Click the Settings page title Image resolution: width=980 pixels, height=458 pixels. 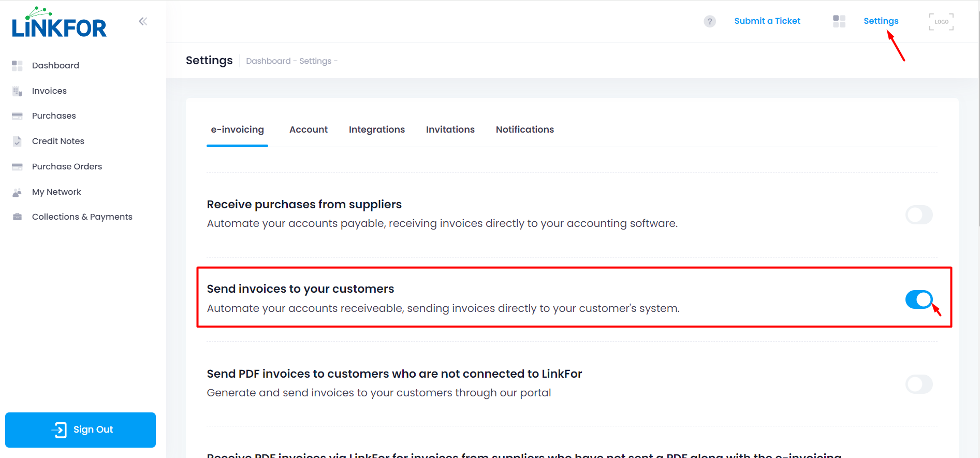tap(209, 61)
